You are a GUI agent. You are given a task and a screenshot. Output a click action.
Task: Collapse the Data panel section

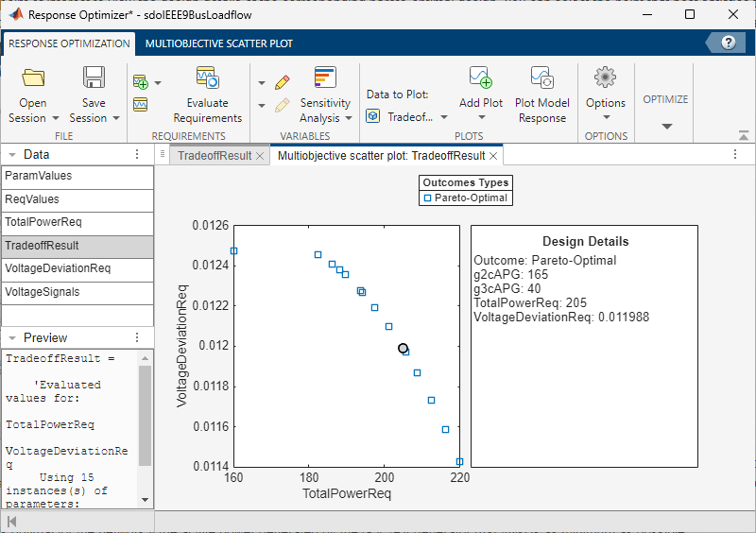10,155
